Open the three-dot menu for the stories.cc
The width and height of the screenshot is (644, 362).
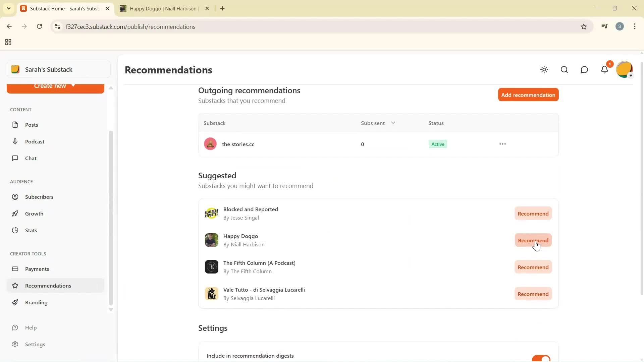tap(502, 144)
